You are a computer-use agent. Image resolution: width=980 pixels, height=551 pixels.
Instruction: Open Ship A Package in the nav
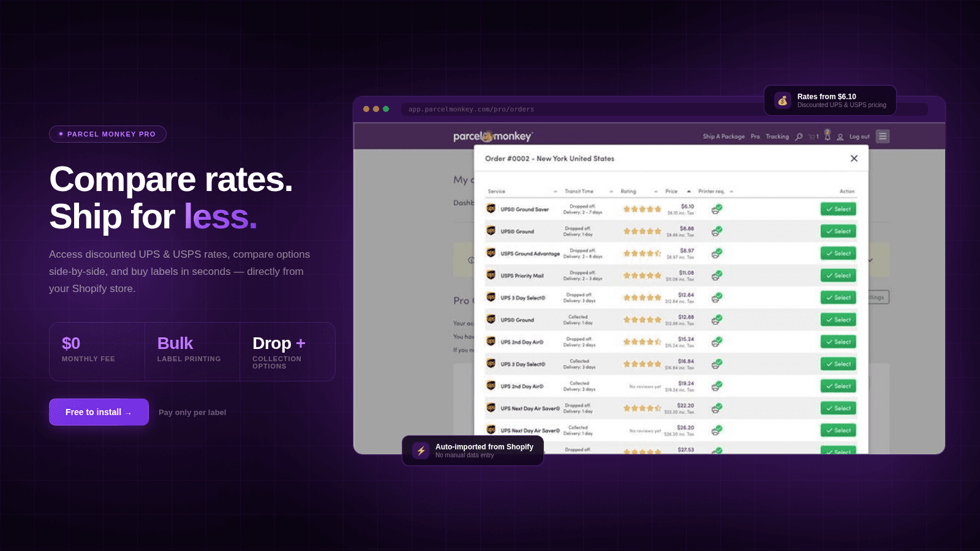[723, 137]
